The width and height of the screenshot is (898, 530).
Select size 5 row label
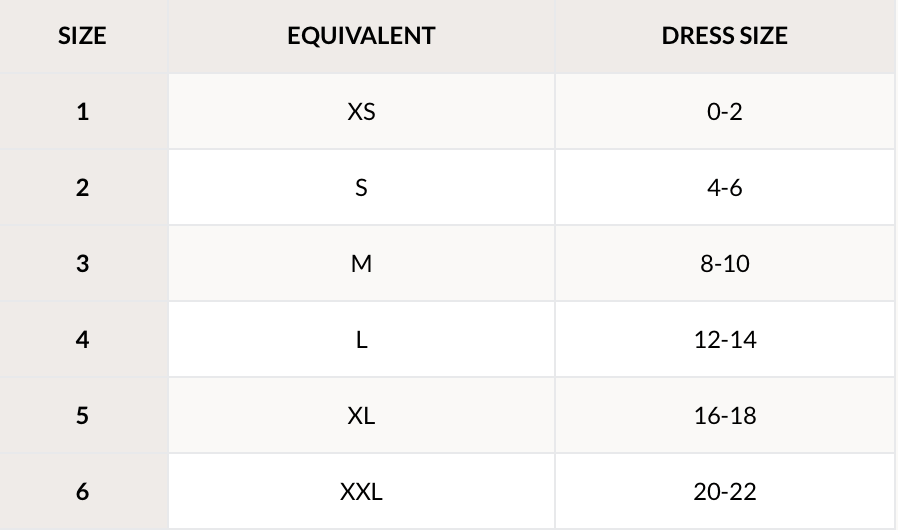(x=82, y=416)
